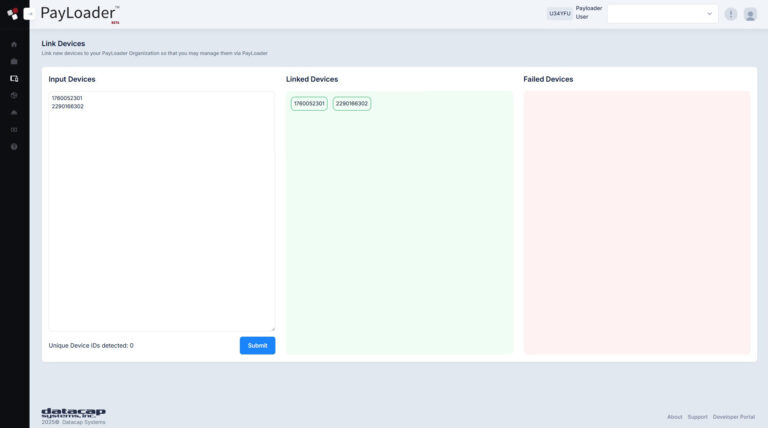Viewport: 768px width, 428px height.
Task: Submit the input device IDs
Action: click(257, 345)
